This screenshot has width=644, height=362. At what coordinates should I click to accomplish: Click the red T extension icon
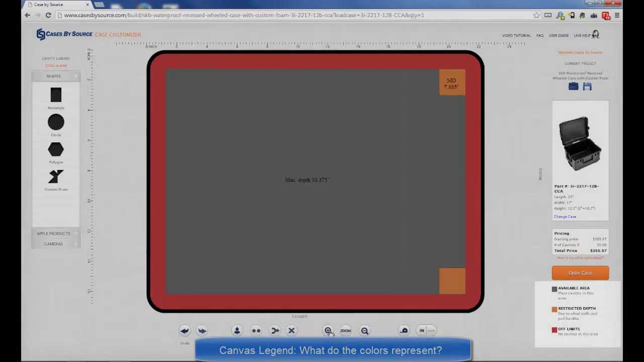(606, 16)
